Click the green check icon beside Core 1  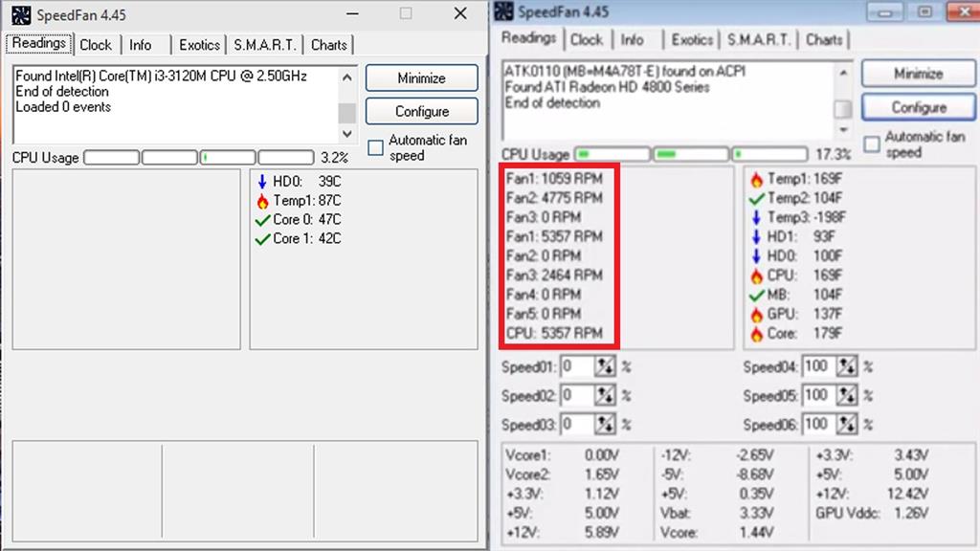pos(263,238)
